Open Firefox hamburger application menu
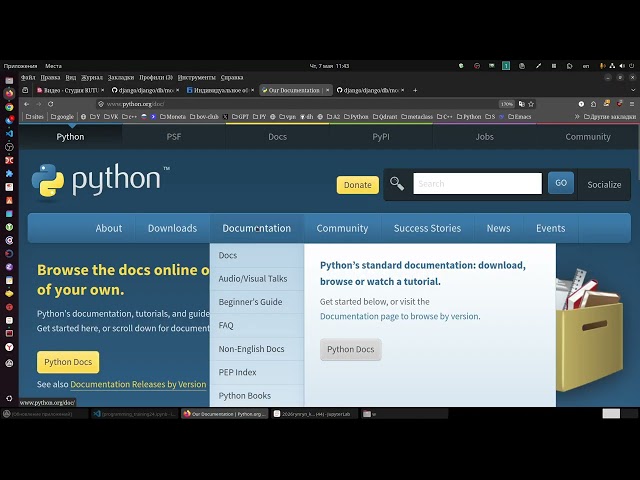Image resolution: width=640 pixels, height=480 pixels. 632,104
